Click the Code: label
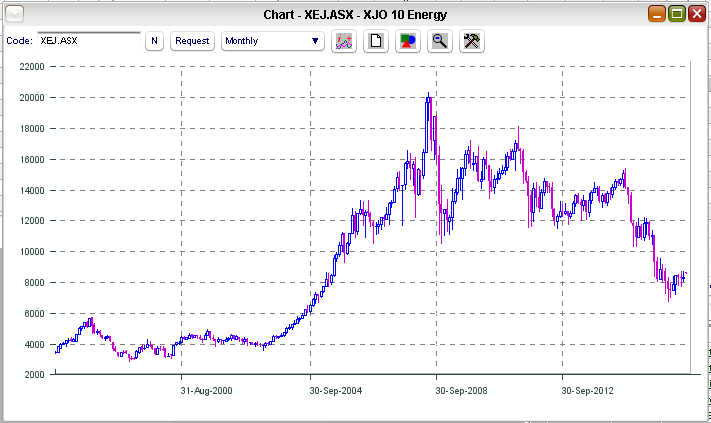This screenshot has height=423, width=711. click(19, 41)
